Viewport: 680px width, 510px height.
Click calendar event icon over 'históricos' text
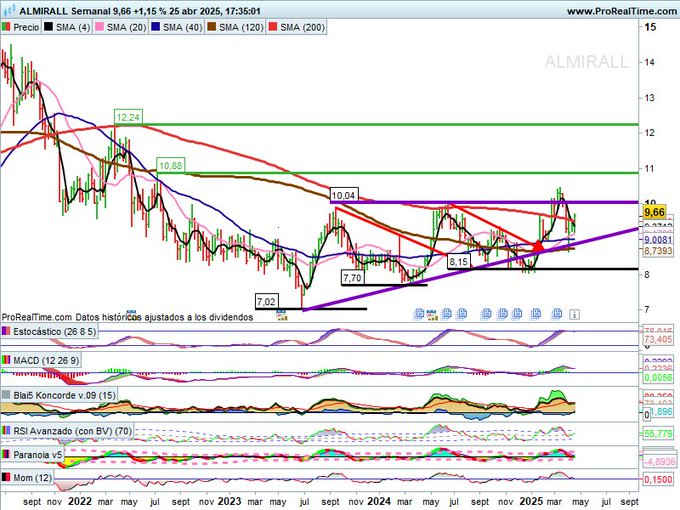coord(131,314)
